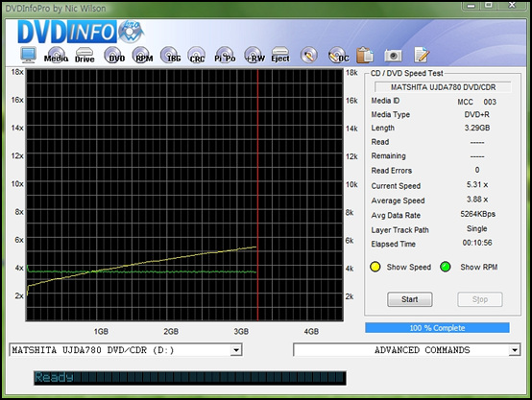Click the Average Speed value 3.88 x
The height and width of the screenshot is (400, 532).
coord(476,200)
